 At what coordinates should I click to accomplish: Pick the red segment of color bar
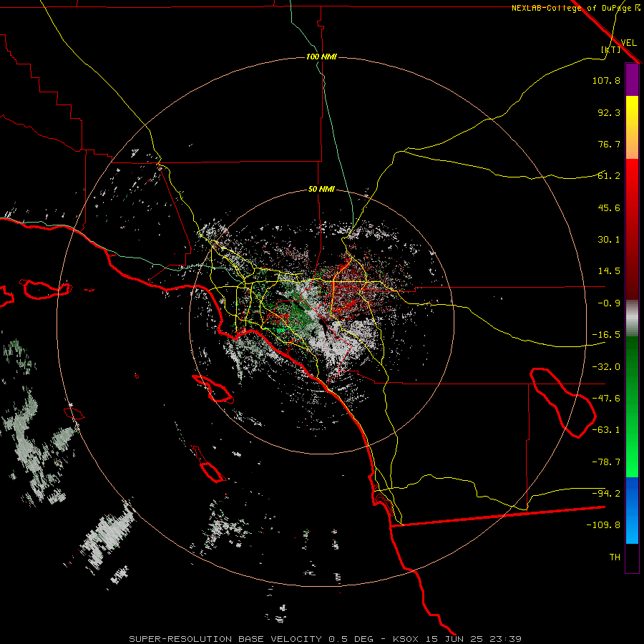pos(632,229)
